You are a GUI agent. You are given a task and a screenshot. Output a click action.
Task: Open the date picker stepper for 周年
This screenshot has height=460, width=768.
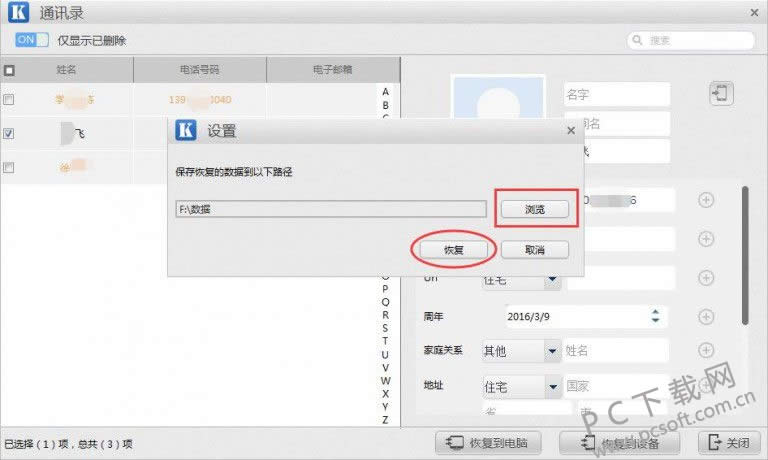click(x=655, y=316)
